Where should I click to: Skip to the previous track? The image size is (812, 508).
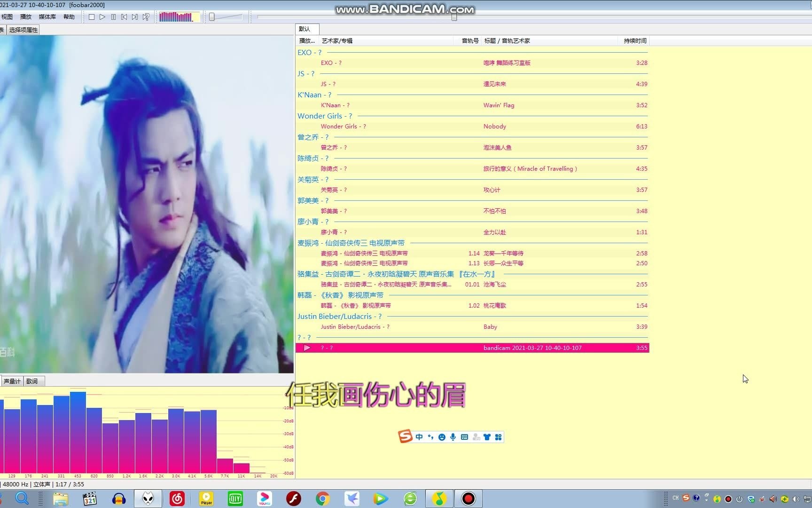[x=124, y=17]
